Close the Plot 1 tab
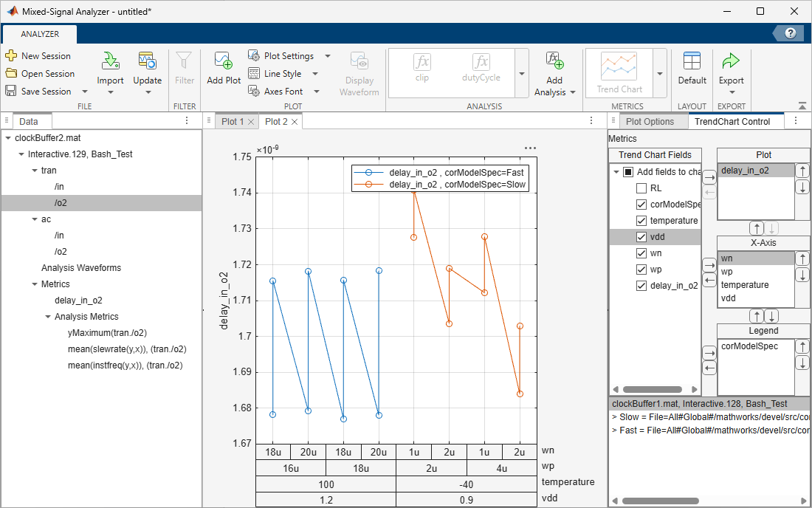This screenshot has width=812, height=508. click(251, 122)
